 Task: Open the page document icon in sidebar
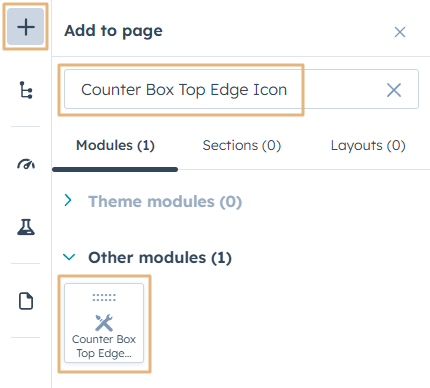point(26,301)
